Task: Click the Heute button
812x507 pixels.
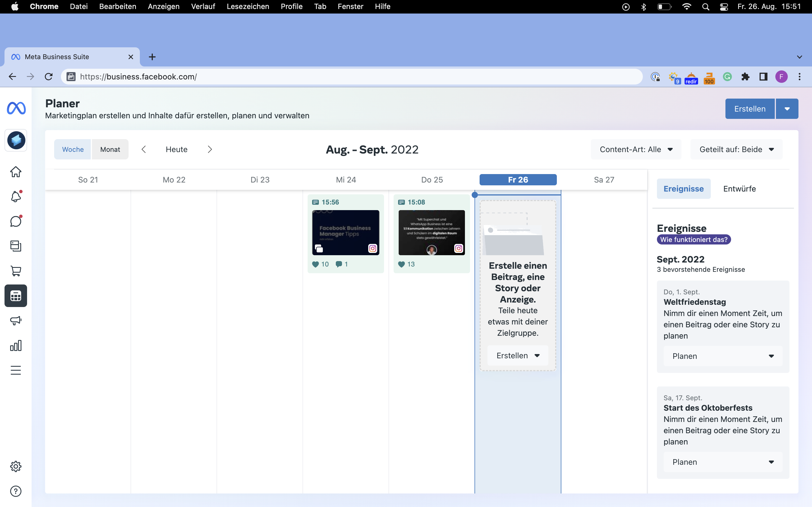Action: click(x=176, y=150)
